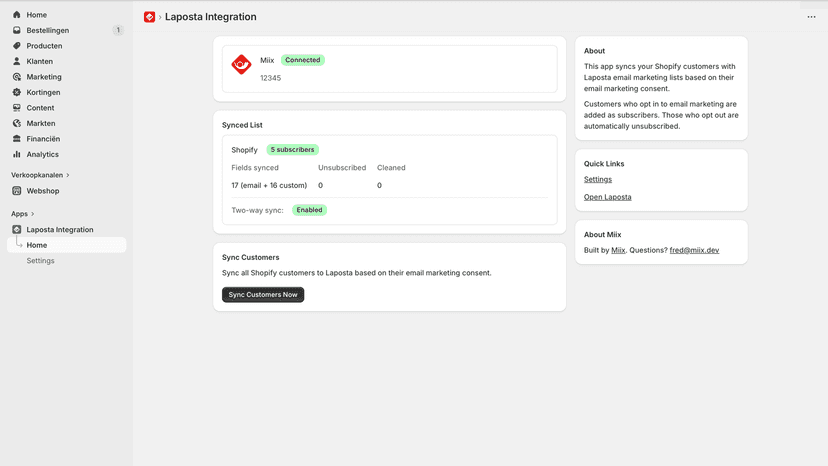Click the Synced List heading
Viewport: 828px width, 466px height.
click(242, 125)
